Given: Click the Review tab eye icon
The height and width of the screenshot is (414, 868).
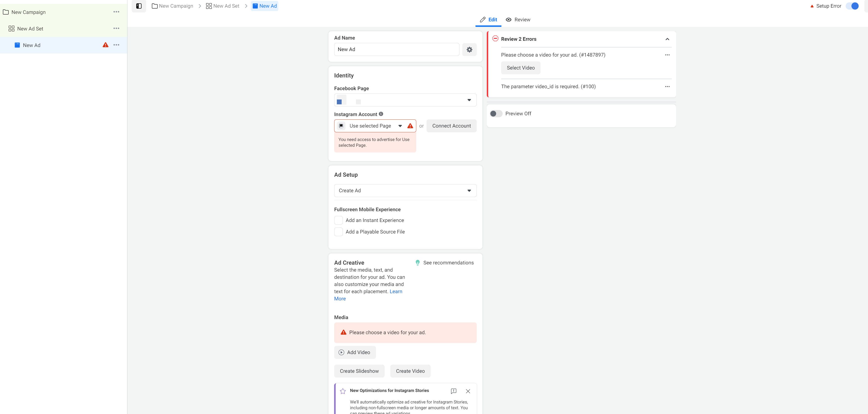Looking at the screenshot, I should [x=509, y=19].
